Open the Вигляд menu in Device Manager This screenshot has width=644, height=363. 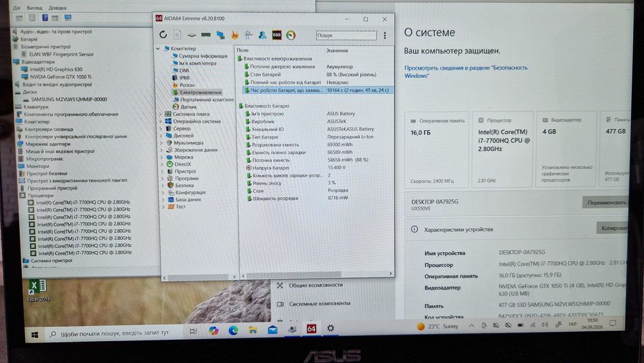point(35,8)
